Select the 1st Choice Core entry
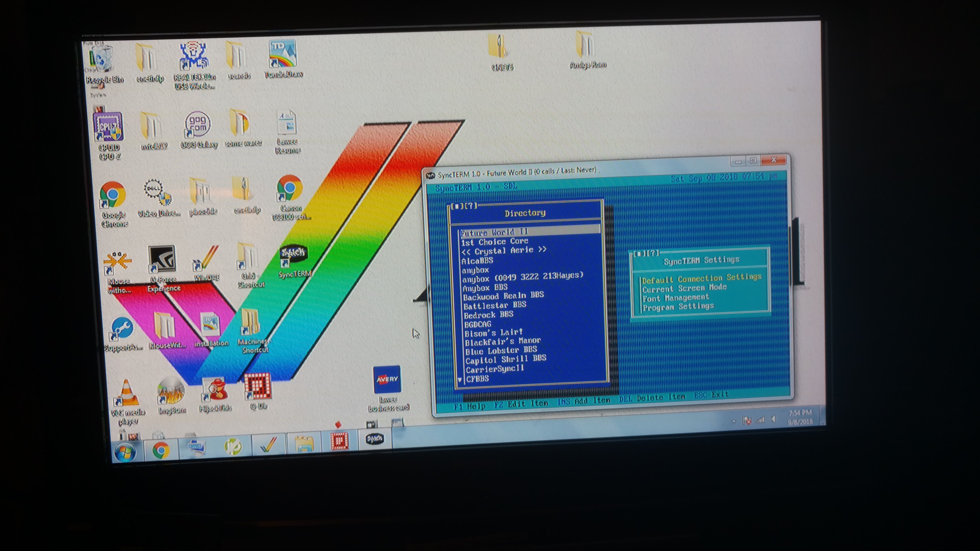The image size is (980, 551). tap(495, 241)
